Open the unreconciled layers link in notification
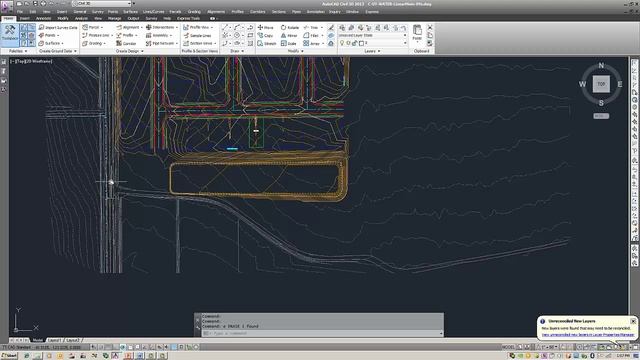Screen dimensions: 640x360 pyautogui.click(x=588, y=335)
